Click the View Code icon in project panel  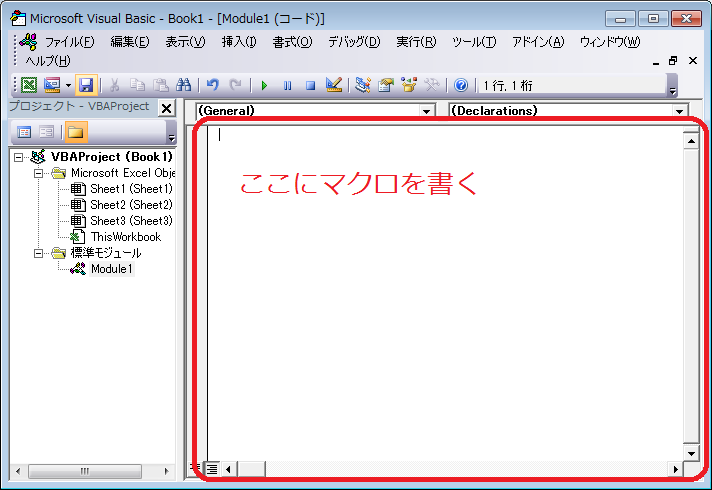[x=24, y=132]
